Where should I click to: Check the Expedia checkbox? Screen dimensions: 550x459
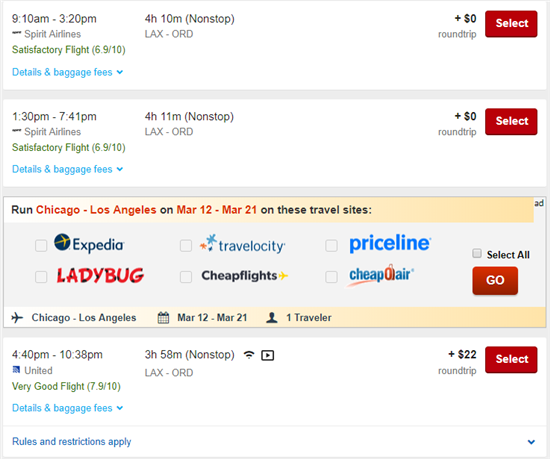tap(41, 245)
